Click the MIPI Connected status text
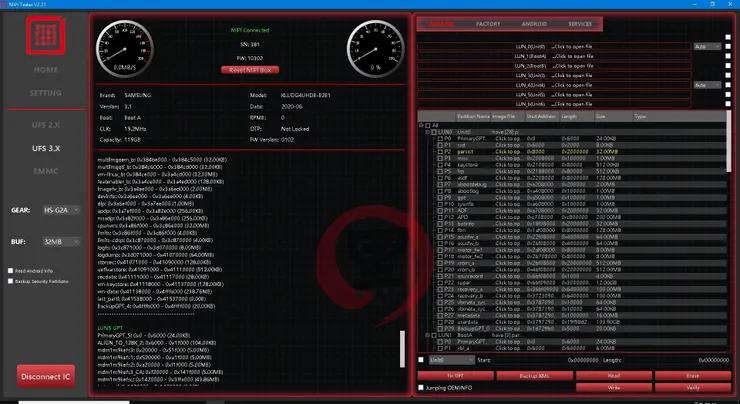Screen dimensions: 740x404 (250, 30)
